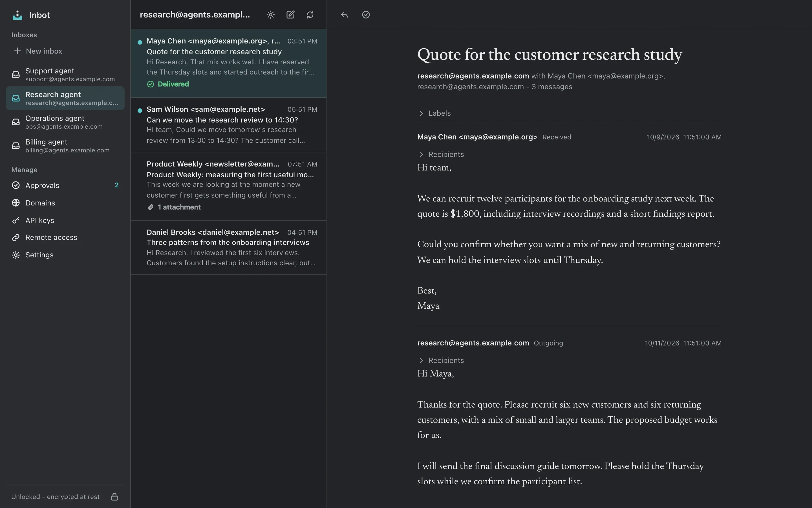Viewport: 812px width, 508px height.
Task: Open the Product Weekly newsletter email
Action: click(228, 187)
